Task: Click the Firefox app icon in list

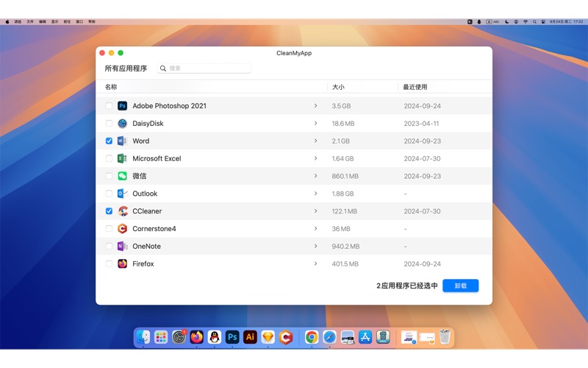Action: (122, 263)
